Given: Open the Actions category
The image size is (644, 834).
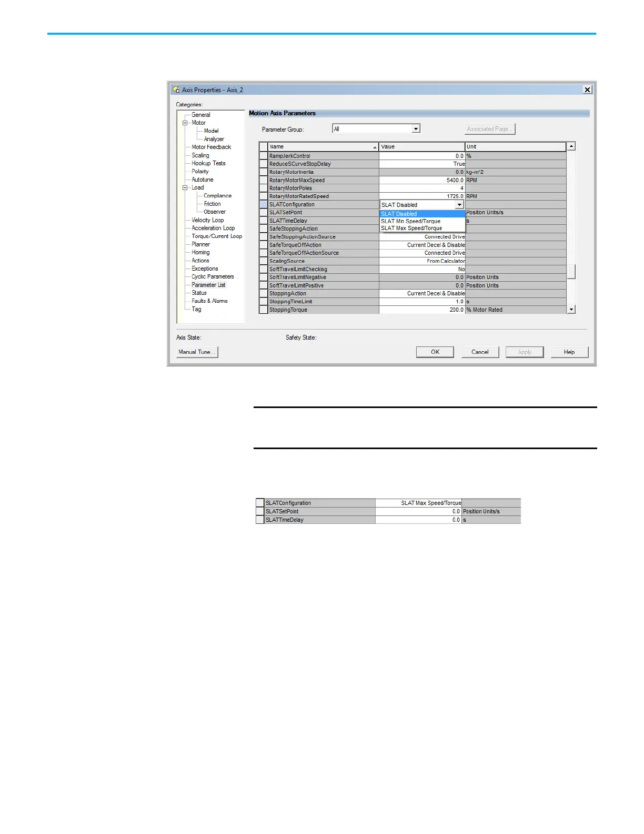Looking at the screenshot, I should [x=200, y=261].
